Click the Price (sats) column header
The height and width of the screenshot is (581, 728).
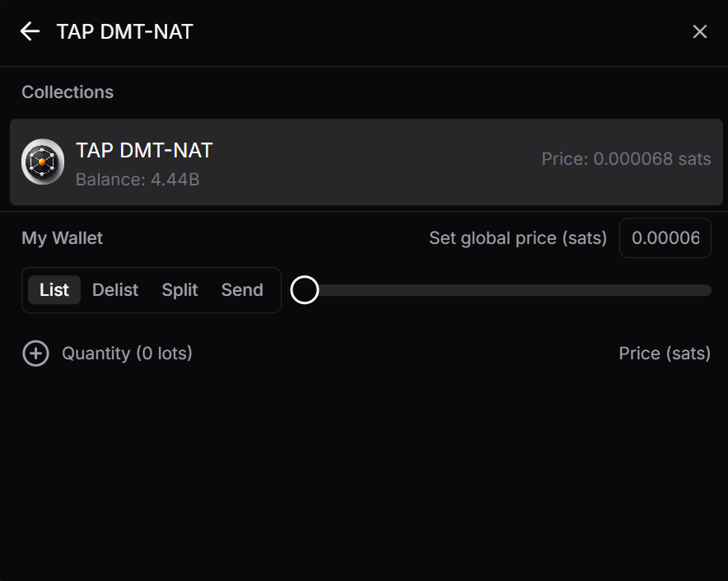[x=664, y=354]
